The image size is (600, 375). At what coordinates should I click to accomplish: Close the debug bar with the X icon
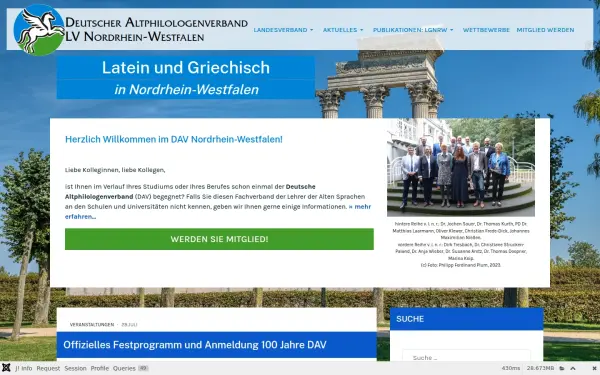[594, 368]
